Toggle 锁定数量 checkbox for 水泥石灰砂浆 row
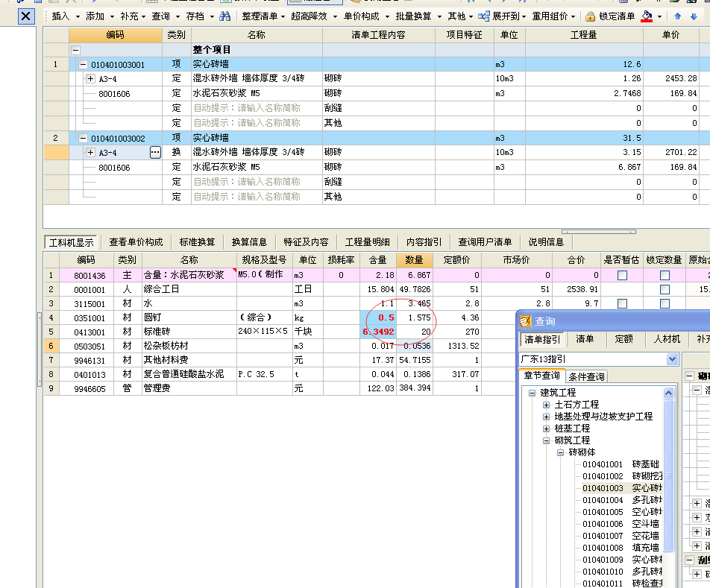Screen dimensions: 710x588 coord(665,275)
